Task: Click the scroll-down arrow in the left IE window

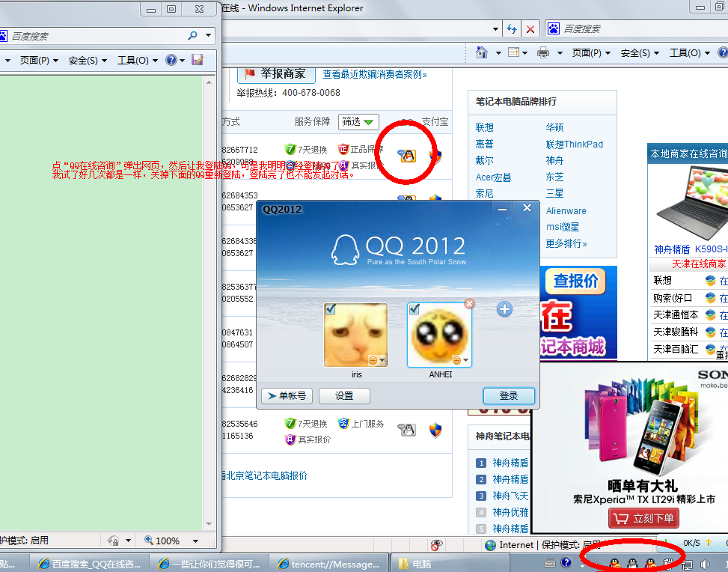Action: tap(209, 523)
